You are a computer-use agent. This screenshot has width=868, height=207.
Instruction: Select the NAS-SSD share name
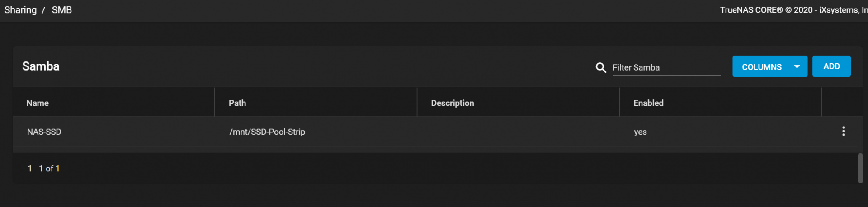pos(44,132)
